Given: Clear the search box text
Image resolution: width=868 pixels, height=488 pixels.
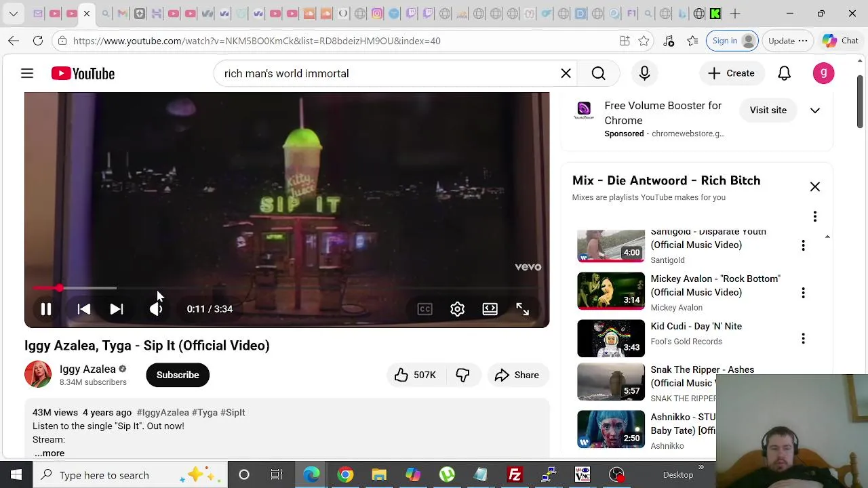Looking at the screenshot, I should point(566,73).
